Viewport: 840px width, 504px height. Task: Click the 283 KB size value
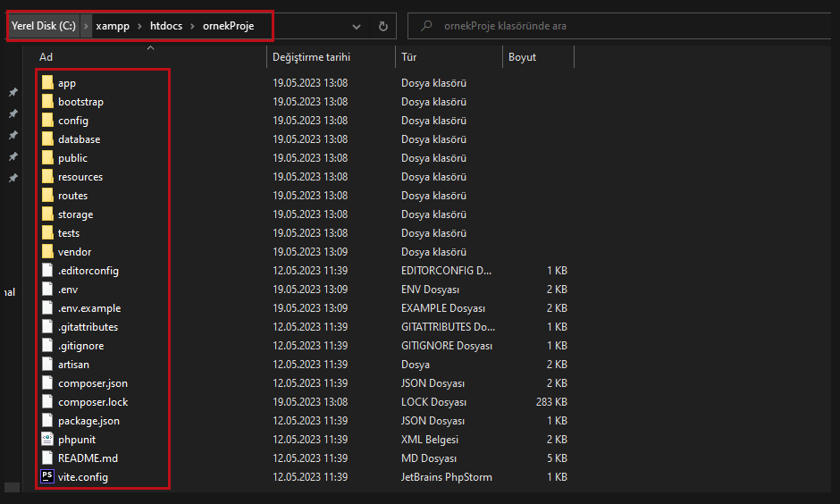coord(551,402)
